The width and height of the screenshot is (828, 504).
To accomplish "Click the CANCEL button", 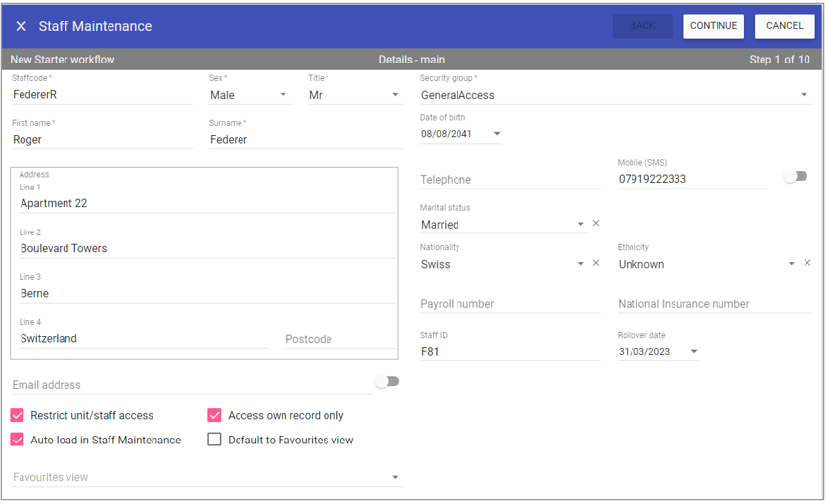I will tap(784, 26).
